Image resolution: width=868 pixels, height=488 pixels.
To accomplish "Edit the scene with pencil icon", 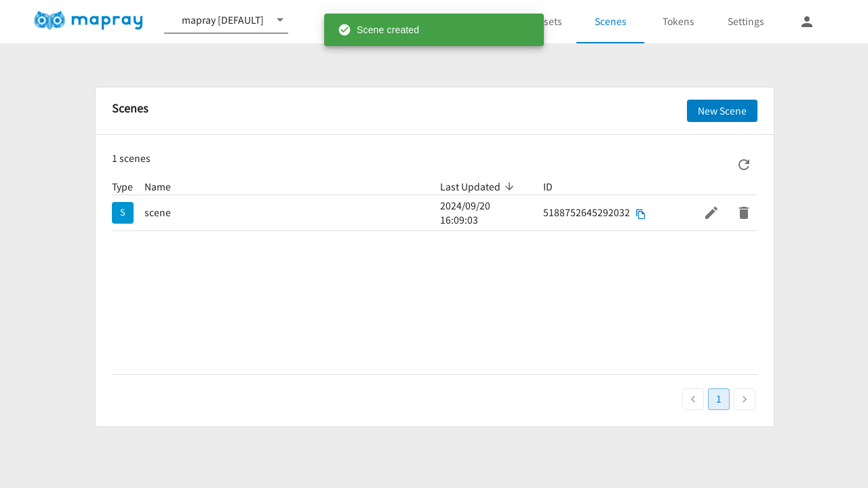I will (x=711, y=213).
